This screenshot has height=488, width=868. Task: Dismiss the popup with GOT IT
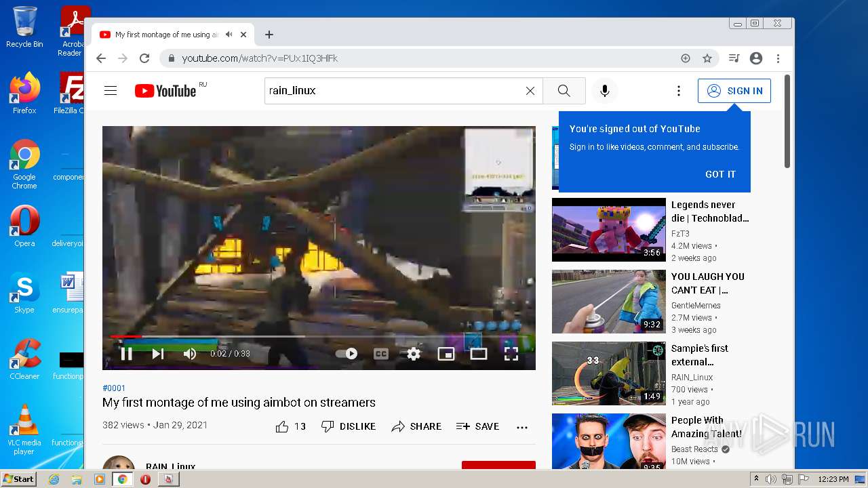coord(720,174)
